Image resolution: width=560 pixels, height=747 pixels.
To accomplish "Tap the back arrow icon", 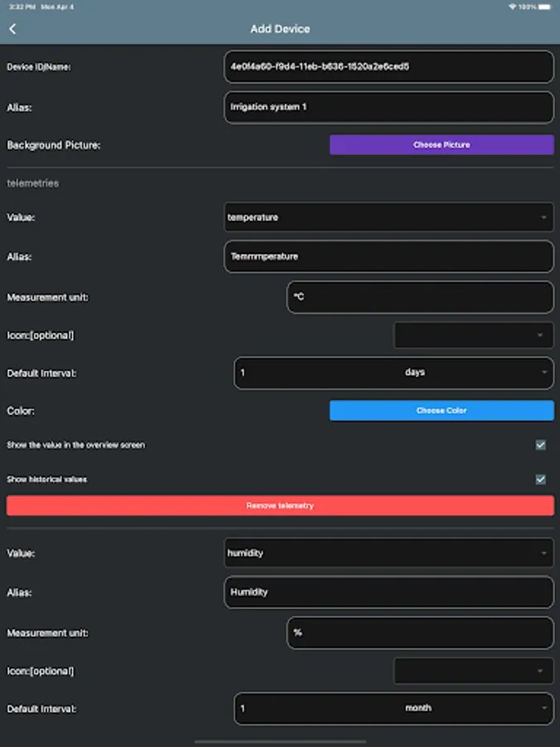I will (13, 29).
